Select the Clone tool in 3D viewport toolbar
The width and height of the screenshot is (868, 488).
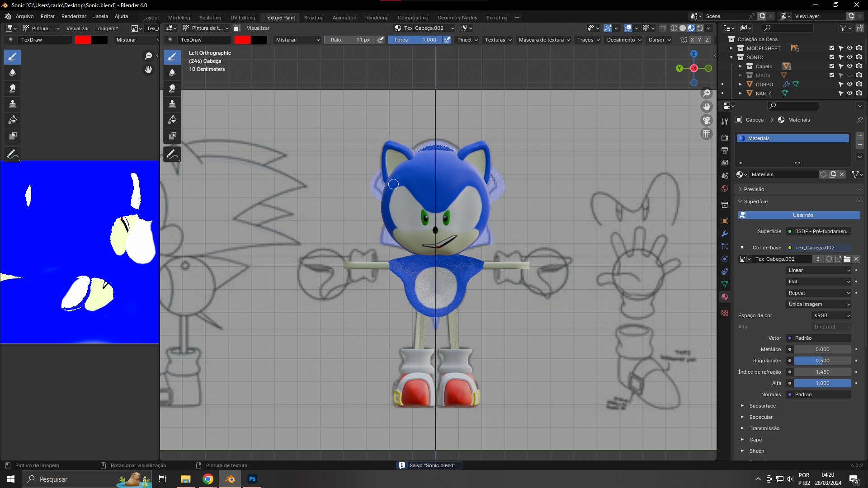coord(172,104)
